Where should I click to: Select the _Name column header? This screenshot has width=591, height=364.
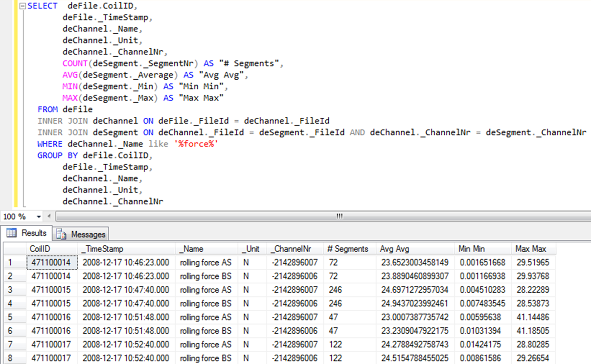(x=207, y=249)
